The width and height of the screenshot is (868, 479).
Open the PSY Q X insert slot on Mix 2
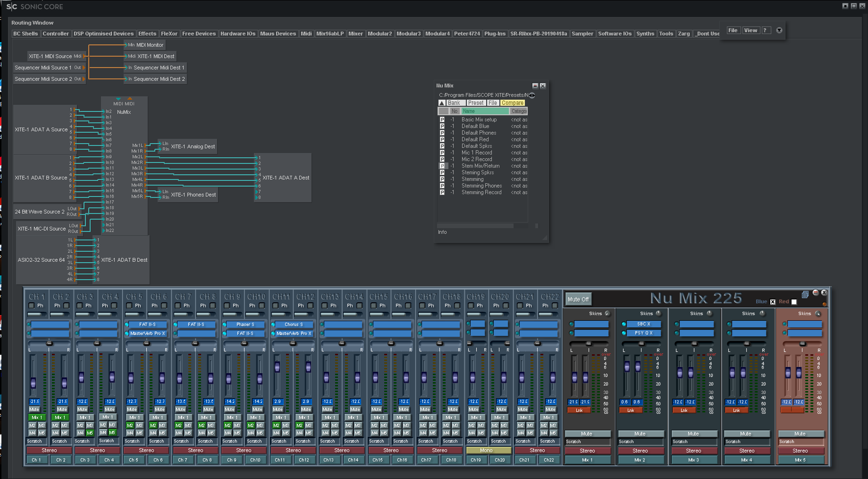pyautogui.click(x=643, y=333)
